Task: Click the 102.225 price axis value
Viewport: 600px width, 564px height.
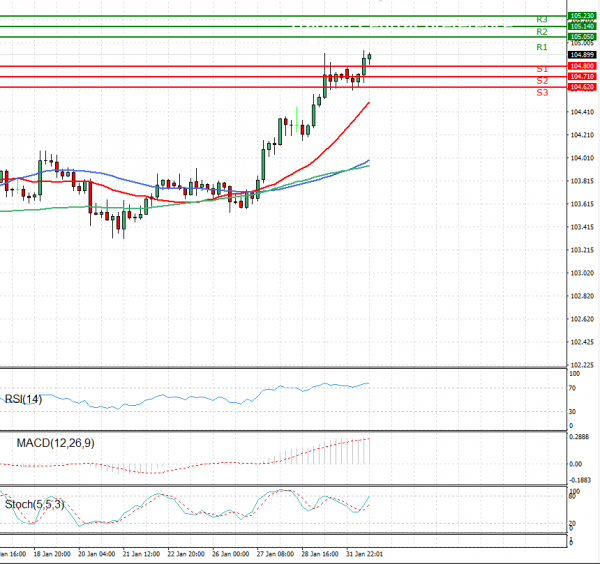Action: [582, 365]
